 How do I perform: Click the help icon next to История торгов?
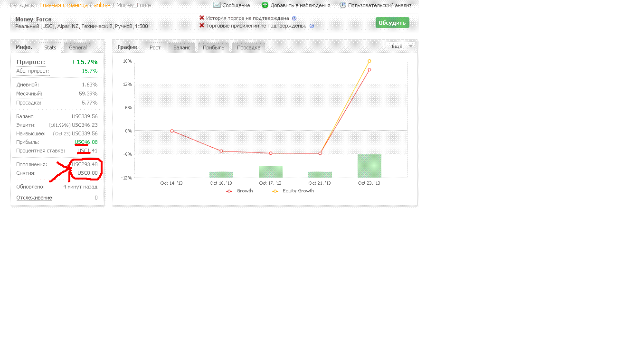pos(294,18)
